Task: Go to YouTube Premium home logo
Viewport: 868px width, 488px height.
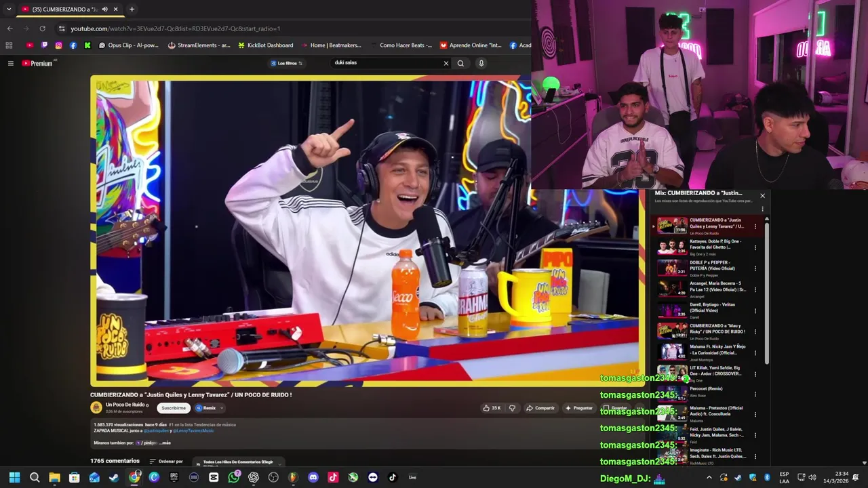Action: (x=37, y=63)
